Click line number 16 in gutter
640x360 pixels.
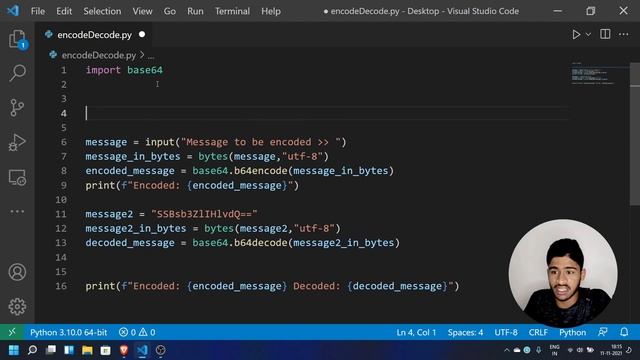click(61, 286)
